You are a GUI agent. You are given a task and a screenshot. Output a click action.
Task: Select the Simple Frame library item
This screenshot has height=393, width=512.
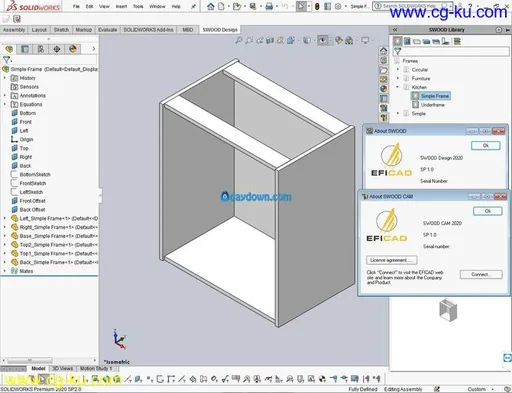[431, 96]
